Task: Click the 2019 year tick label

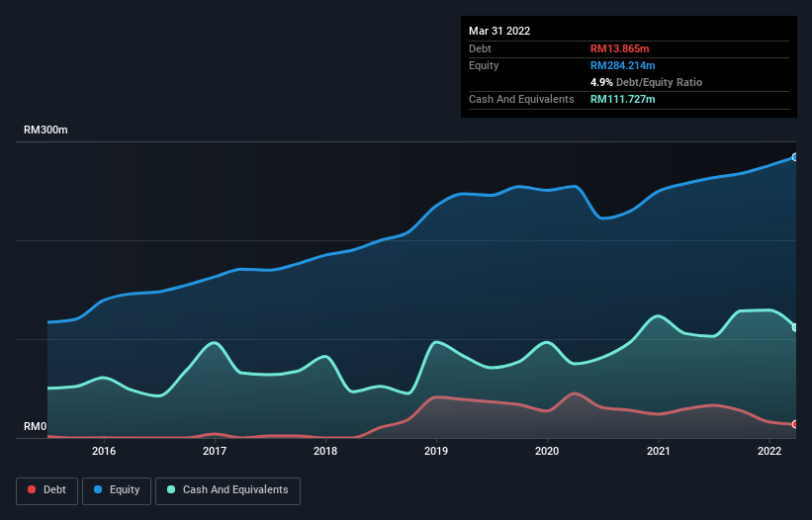Action: [x=436, y=451]
